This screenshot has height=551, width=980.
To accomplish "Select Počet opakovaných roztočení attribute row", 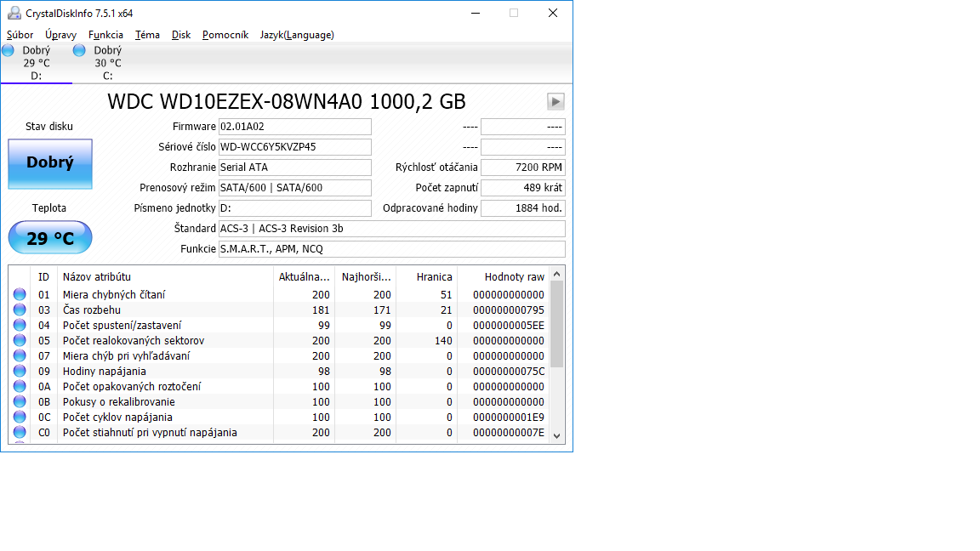I will tap(279, 386).
